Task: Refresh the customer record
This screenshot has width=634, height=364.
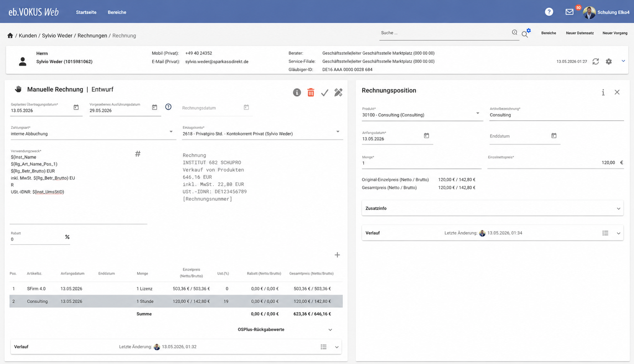Action: [x=596, y=61]
